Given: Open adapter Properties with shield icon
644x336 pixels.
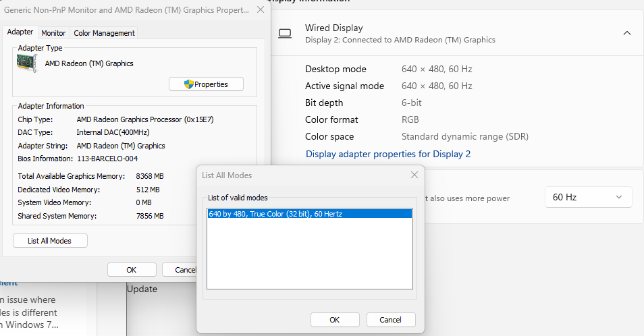Looking at the screenshot, I should (206, 84).
